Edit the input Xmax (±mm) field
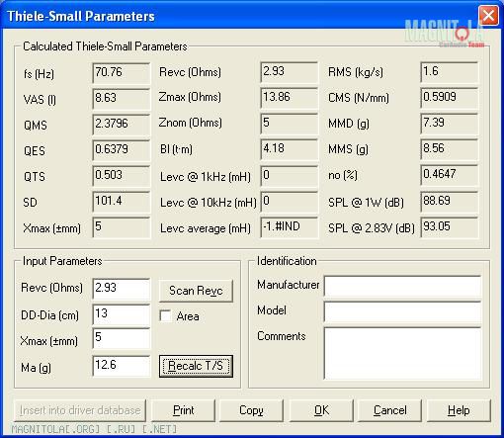504x438 pixels. pyautogui.click(x=122, y=338)
